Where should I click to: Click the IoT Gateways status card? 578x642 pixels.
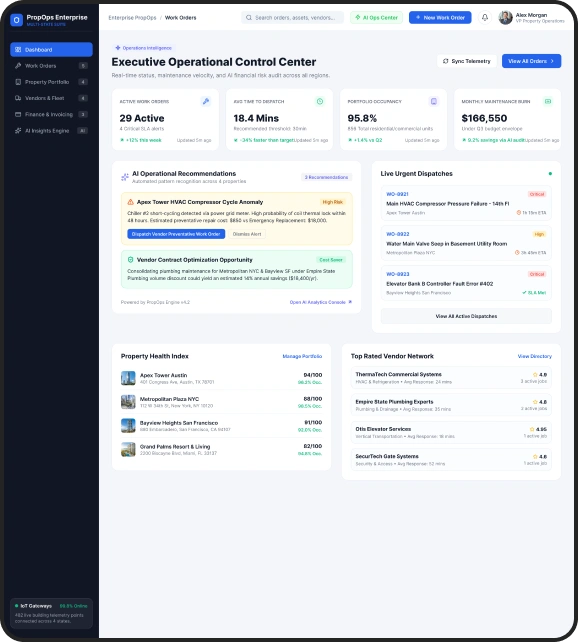click(x=51, y=613)
